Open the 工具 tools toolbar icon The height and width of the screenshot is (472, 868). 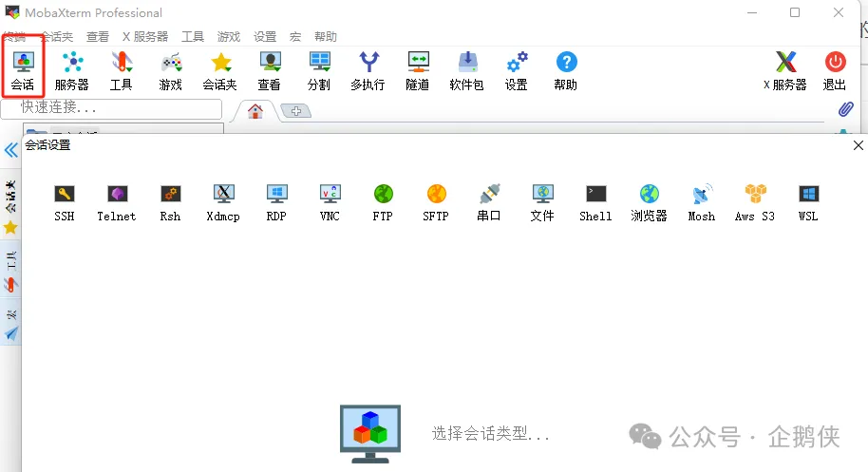122,70
